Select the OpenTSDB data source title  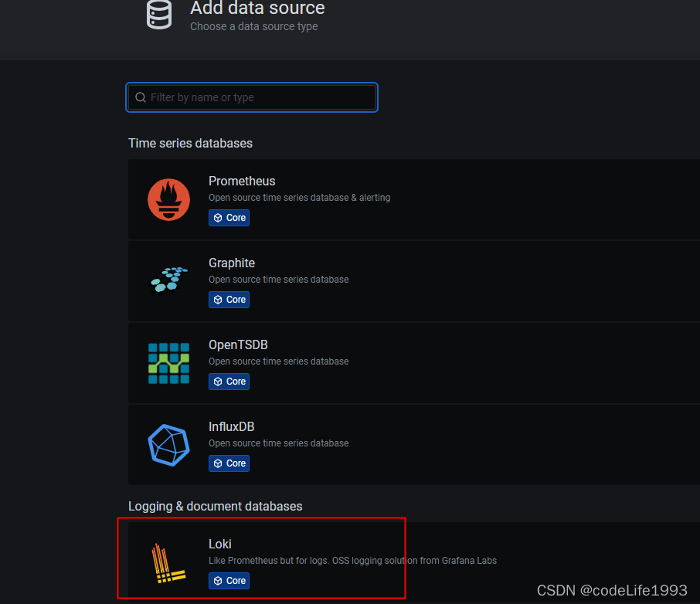click(x=238, y=344)
